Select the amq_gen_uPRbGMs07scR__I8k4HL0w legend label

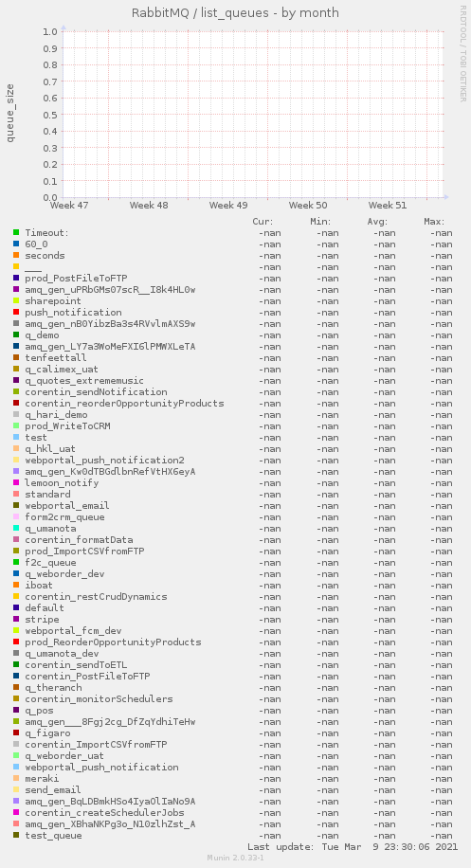pos(110,290)
